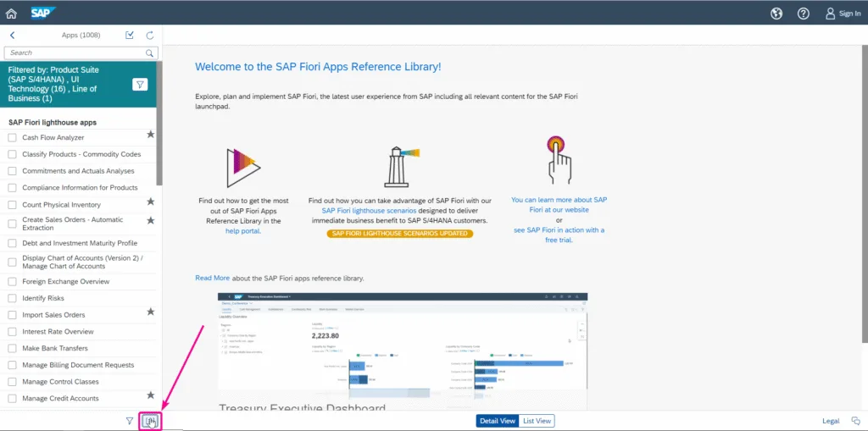Open Create Sales Orders - Automatic Extraction item

click(81, 224)
